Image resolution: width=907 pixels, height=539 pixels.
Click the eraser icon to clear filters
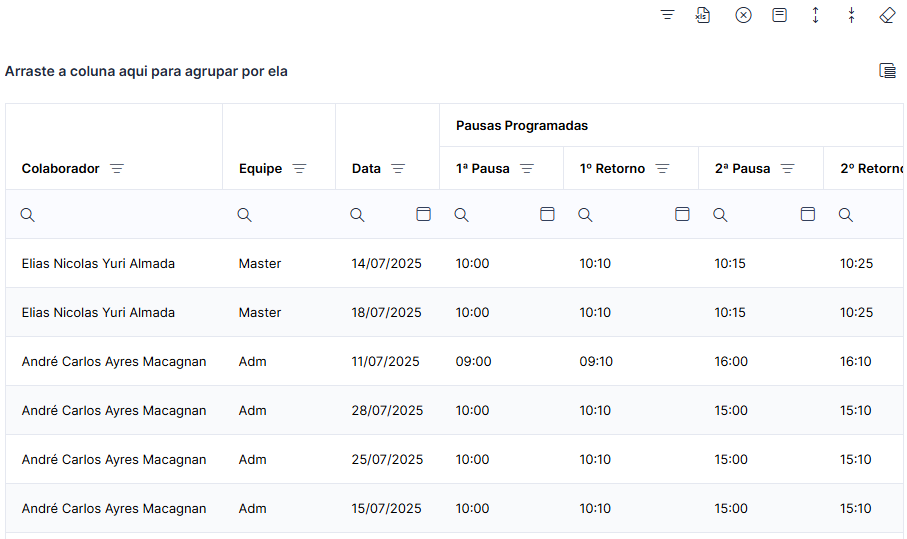tap(887, 15)
